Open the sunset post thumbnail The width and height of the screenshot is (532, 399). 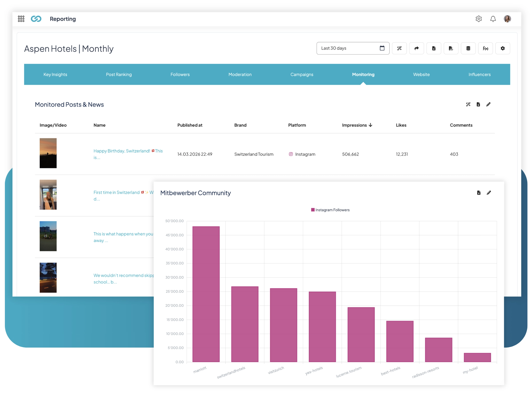coord(48,153)
